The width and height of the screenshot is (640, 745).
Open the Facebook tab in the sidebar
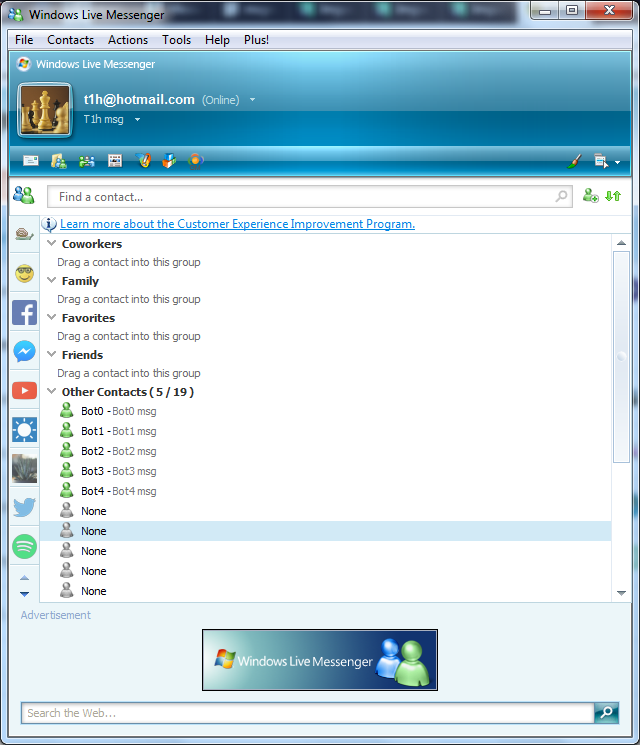tap(25, 313)
